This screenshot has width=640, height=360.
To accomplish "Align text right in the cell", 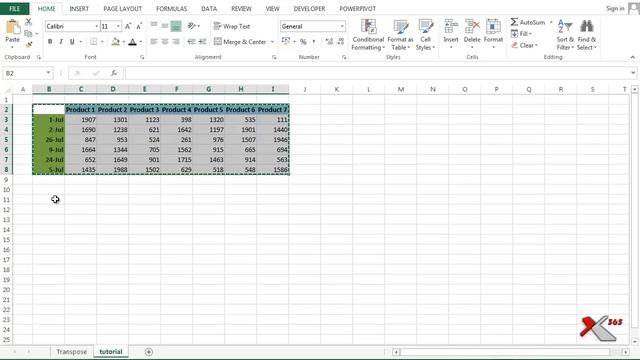I will (176, 42).
